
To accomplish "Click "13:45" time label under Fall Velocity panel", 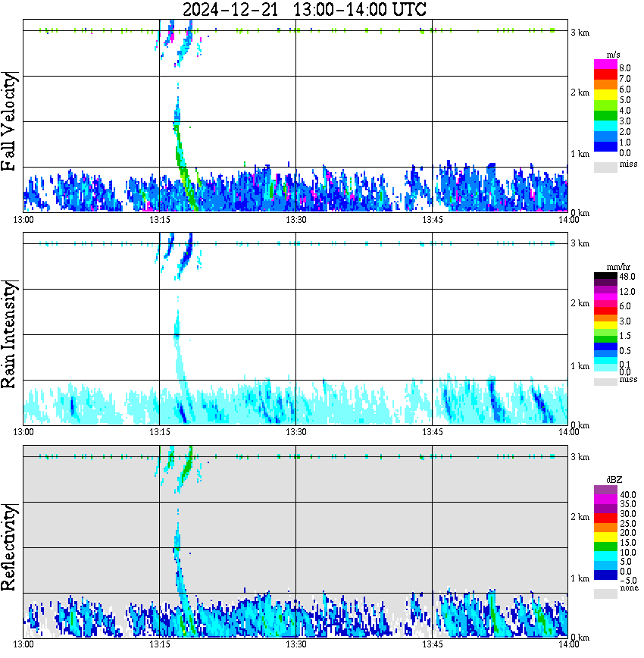I will tap(432, 220).
